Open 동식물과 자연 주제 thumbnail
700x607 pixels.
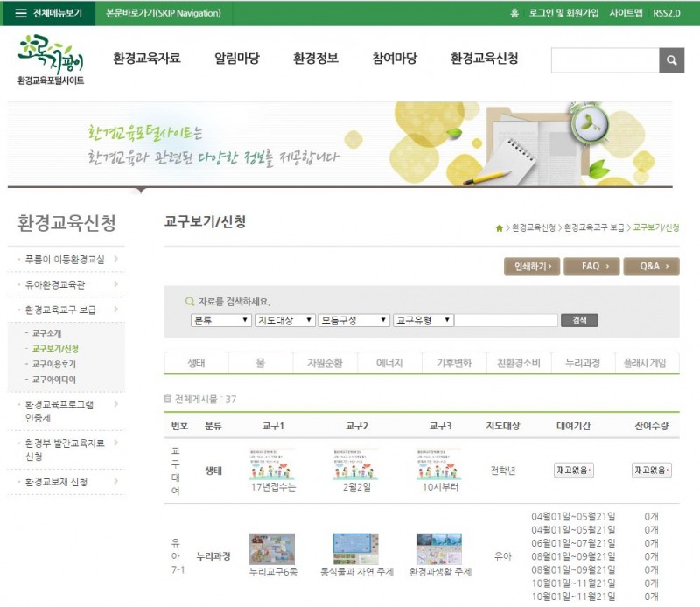pyautogui.click(x=356, y=549)
